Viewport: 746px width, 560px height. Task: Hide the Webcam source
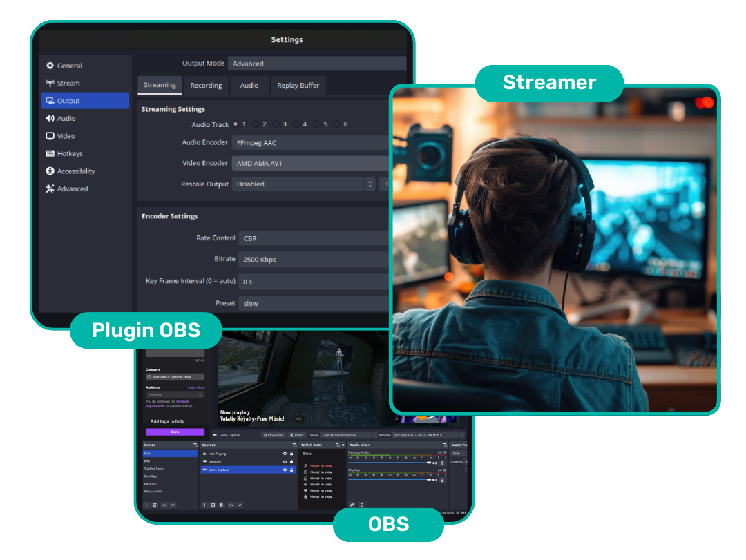285,461
